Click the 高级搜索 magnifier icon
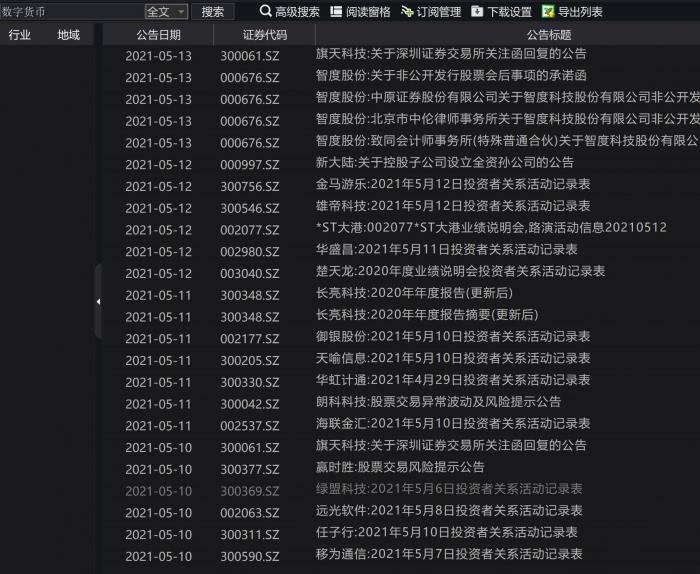 click(x=265, y=11)
